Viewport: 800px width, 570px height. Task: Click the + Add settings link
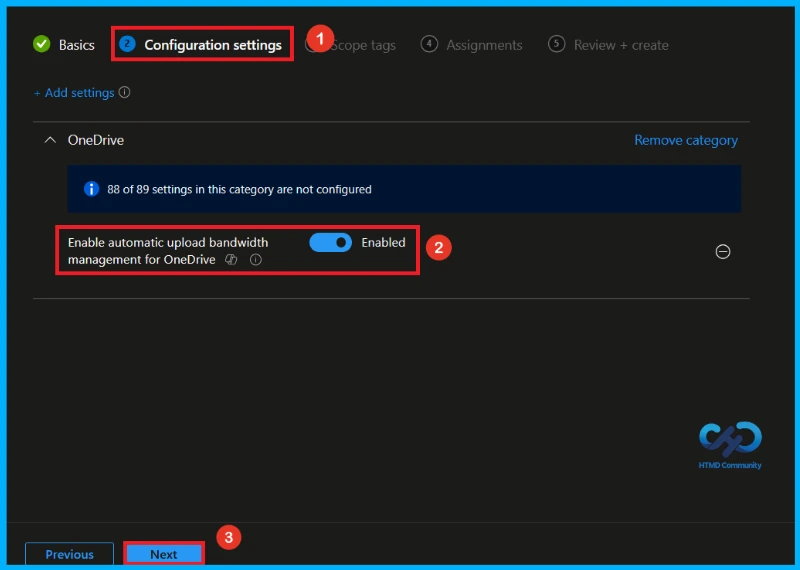(x=74, y=93)
